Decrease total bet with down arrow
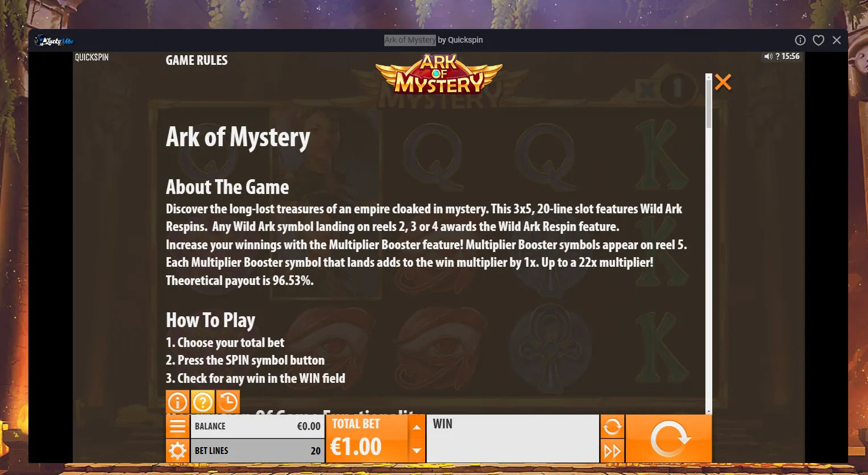Viewport: 868px width, 475px height. 417,451
